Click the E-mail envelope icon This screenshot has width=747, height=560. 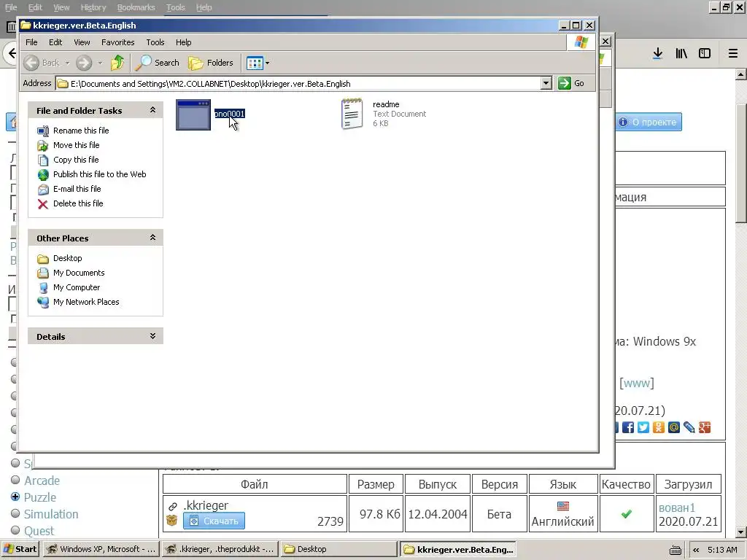click(43, 190)
